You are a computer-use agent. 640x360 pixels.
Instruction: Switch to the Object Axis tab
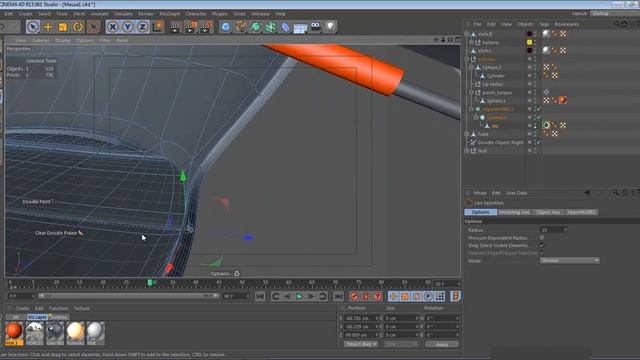click(548, 212)
